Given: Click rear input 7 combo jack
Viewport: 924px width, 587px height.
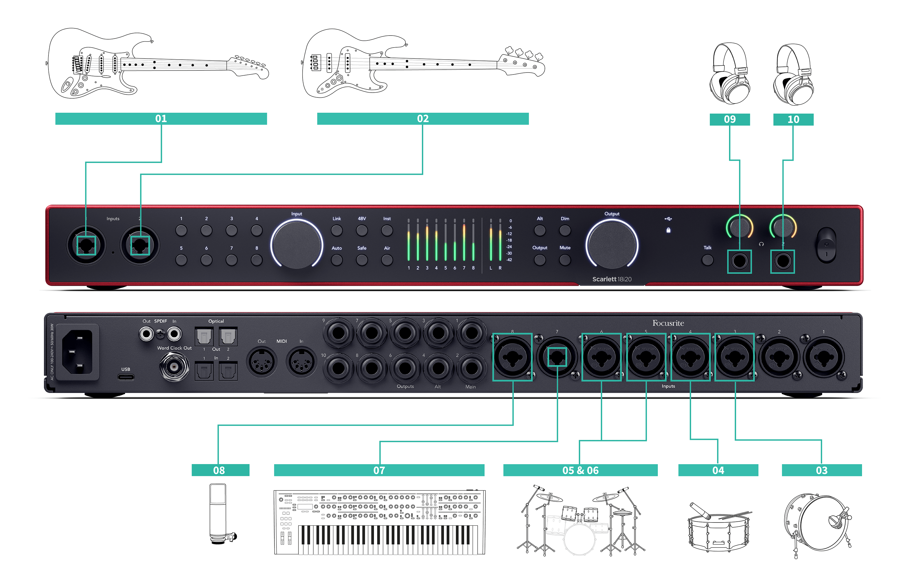Looking at the screenshot, I should coord(557,357).
